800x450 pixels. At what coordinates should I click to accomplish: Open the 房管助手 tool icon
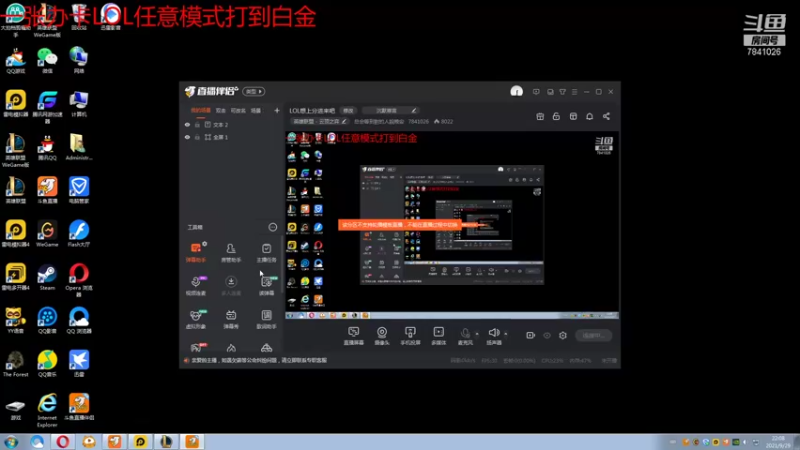pyautogui.click(x=231, y=252)
